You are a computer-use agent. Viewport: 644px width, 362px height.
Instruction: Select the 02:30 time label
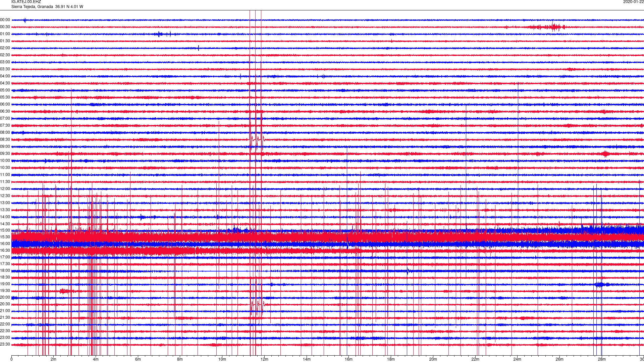click(5, 55)
